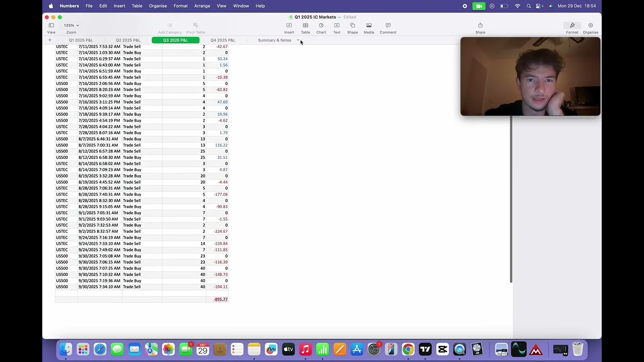Select the cell with value 116.22
Viewport: 644px width, 362px height.
[217, 145]
